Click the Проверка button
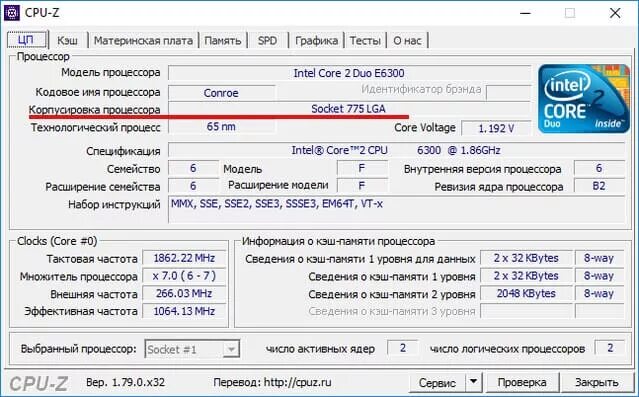This screenshot has width=639, height=397. (522, 382)
